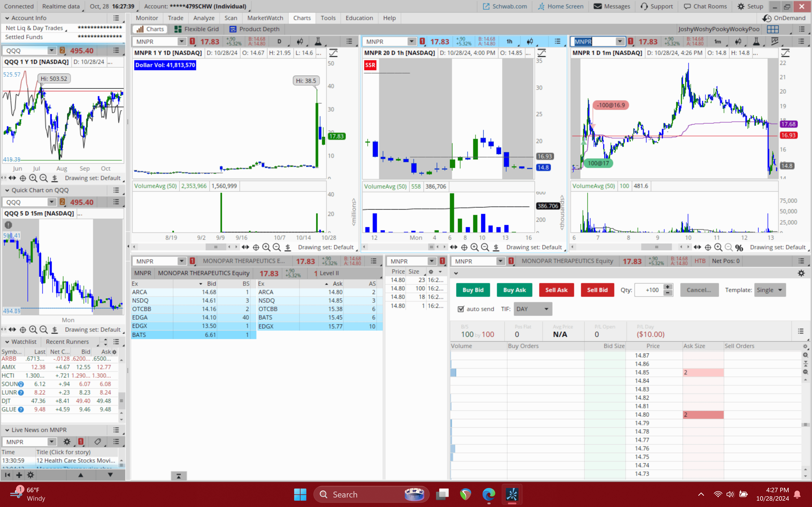
Task: Click the Buy Ask button
Action: click(514, 290)
